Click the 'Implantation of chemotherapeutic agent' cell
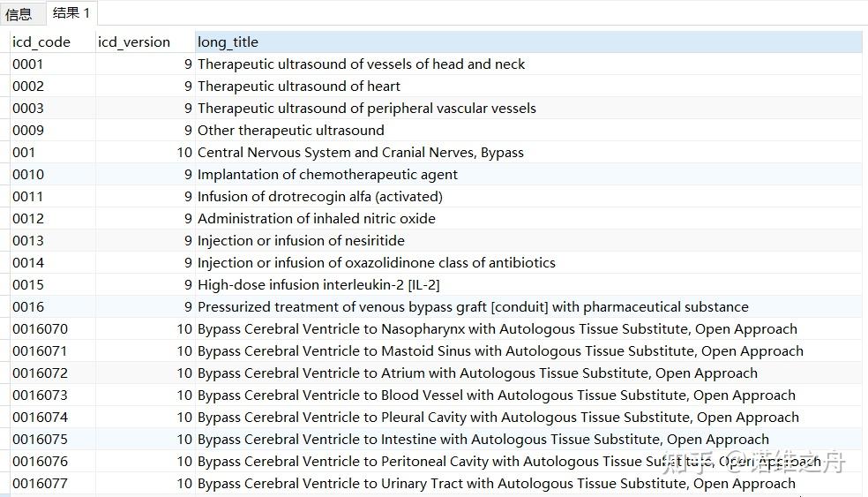Image resolution: width=868 pixels, height=497 pixels. (x=327, y=174)
